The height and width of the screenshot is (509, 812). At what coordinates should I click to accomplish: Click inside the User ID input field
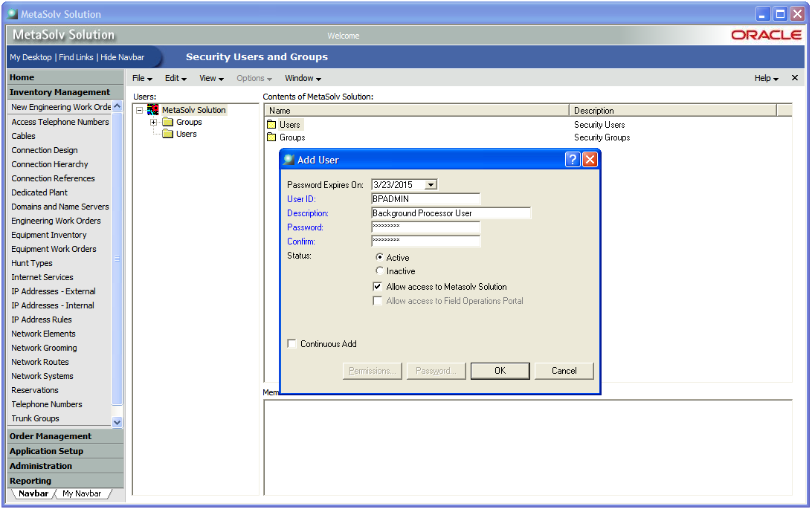pos(425,198)
